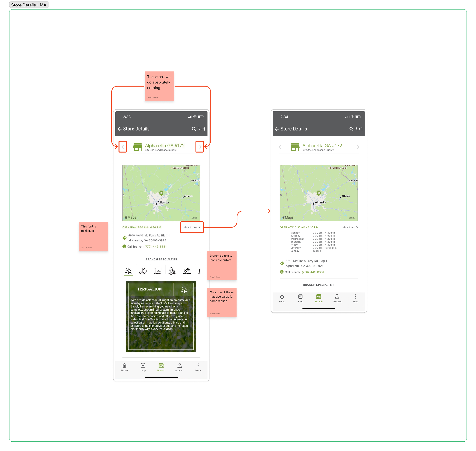
Task: Select the irrigation sprinkler specialty icon
Action: (x=128, y=271)
